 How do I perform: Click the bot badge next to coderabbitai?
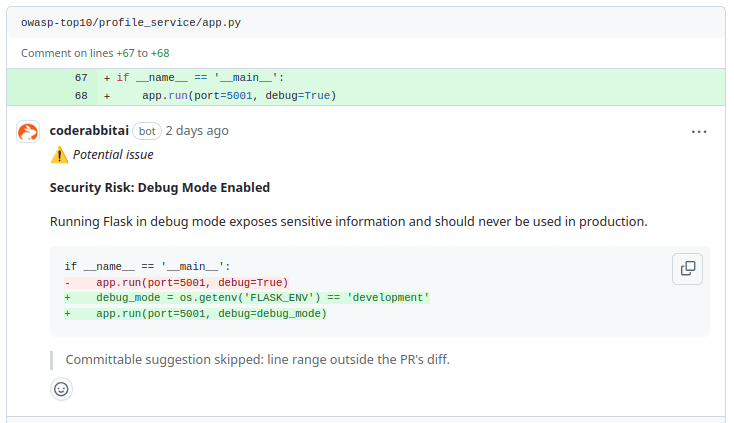(x=147, y=131)
